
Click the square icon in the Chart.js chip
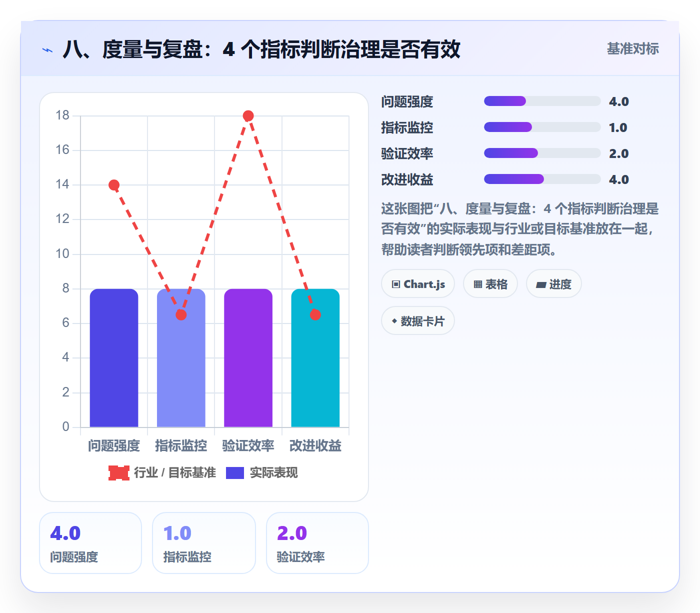point(396,284)
